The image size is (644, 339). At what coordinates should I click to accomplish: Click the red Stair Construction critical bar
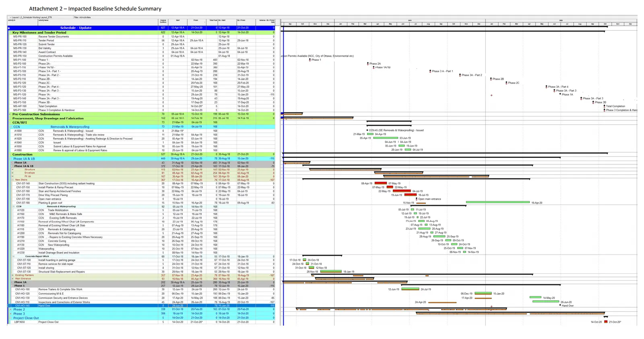[x=380, y=184]
